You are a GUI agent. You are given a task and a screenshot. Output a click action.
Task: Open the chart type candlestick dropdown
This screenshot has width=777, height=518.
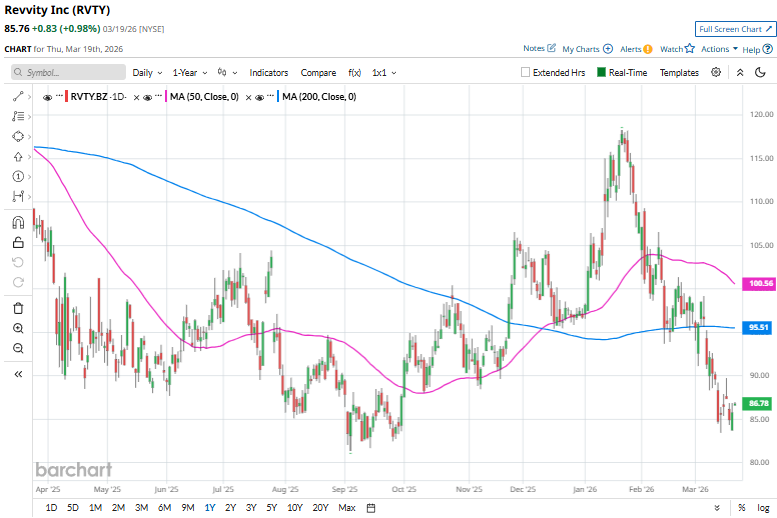227,72
